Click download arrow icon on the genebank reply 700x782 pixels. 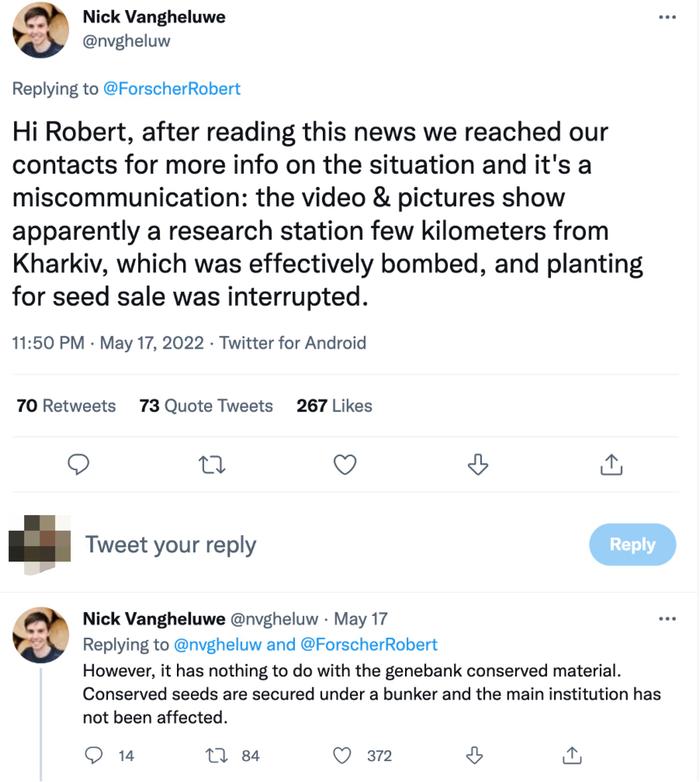[x=474, y=756]
